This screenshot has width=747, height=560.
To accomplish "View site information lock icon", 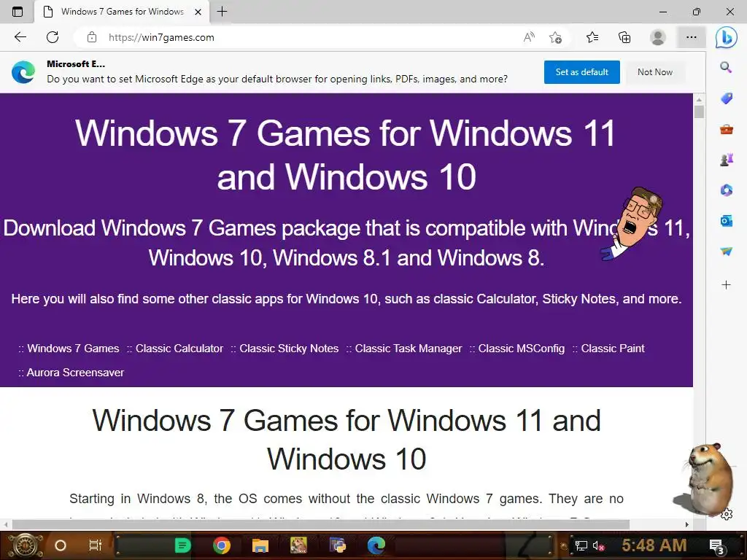I will [92, 37].
